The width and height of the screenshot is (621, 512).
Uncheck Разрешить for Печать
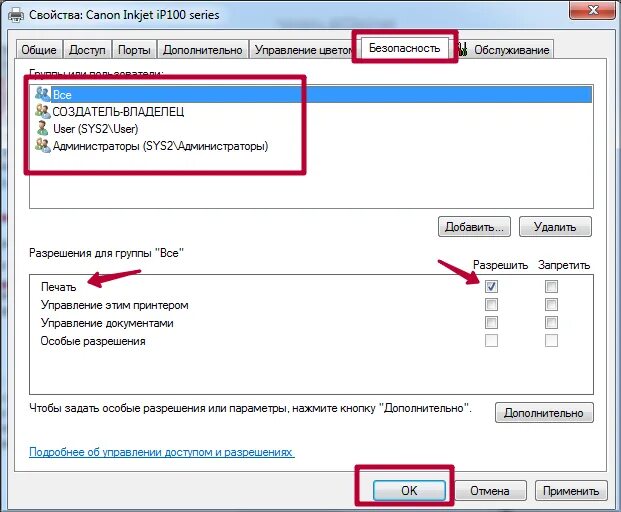click(x=491, y=286)
